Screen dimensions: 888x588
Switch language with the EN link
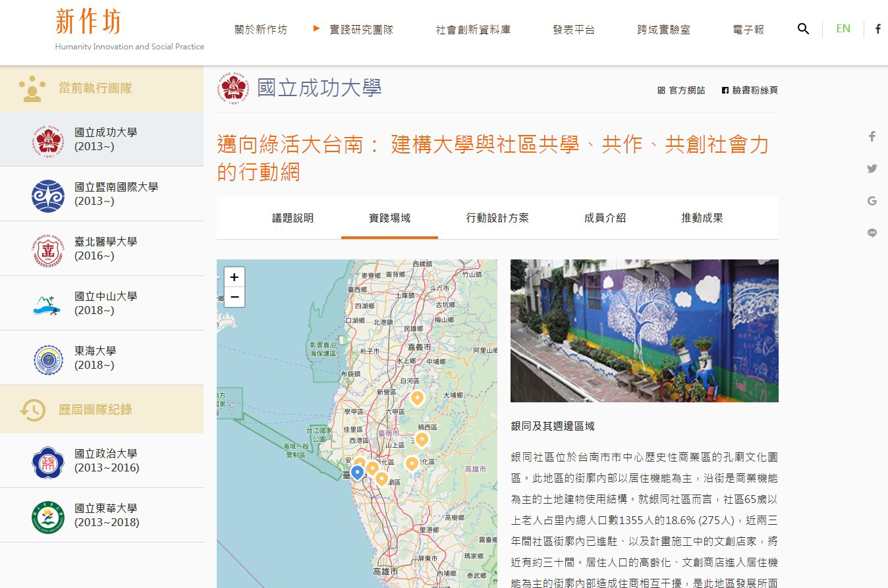pyautogui.click(x=843, y=28)
